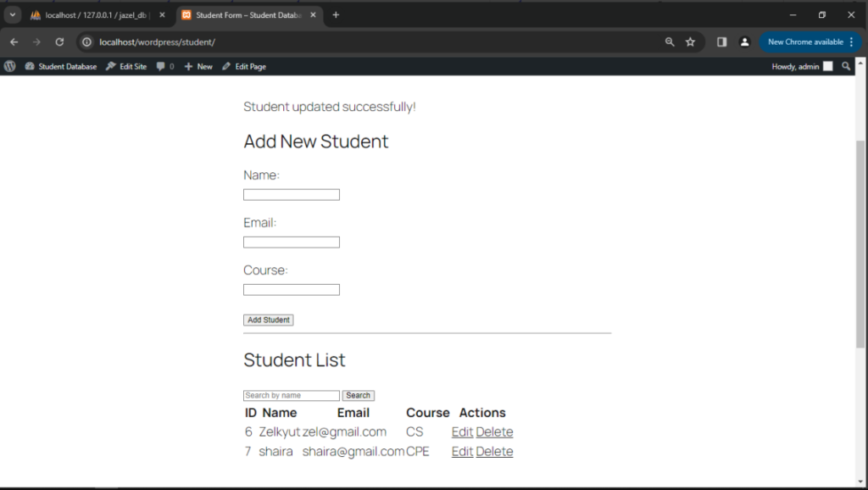Click the admin bar search magnifier icon
The image size is (868, 490).
[x=846, y=66]
